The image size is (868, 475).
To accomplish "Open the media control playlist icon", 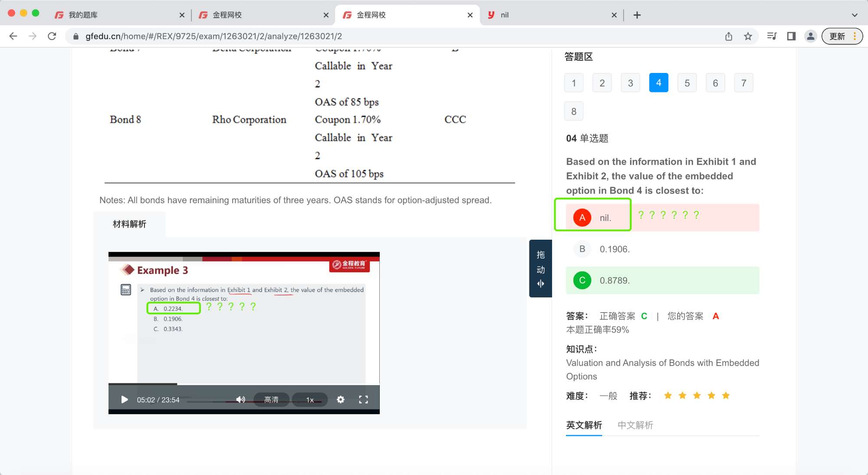I will pyautogui.click(x=772, y=36).
